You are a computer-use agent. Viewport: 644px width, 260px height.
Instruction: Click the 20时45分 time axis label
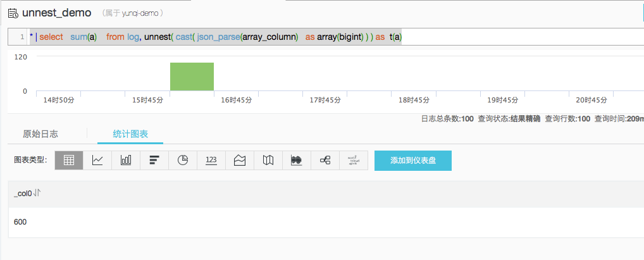tap(591, 100)
